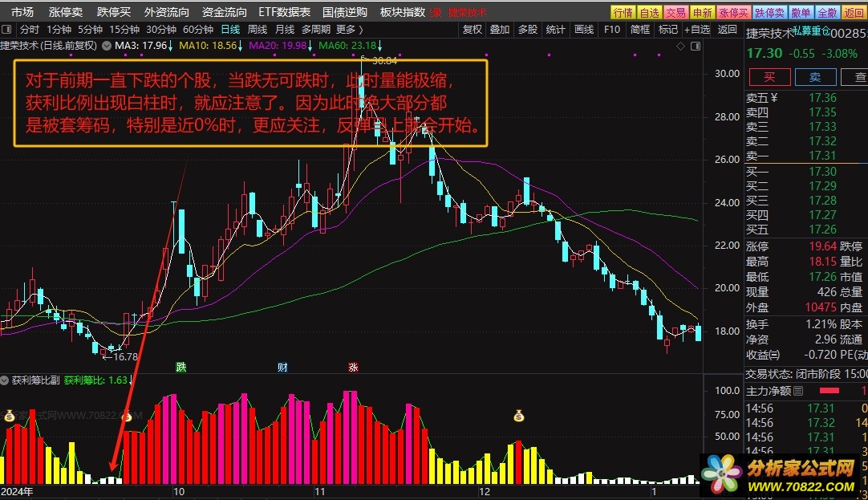
Task: Click MA20: 19.98 indicator label
Action: click(278, 46)
